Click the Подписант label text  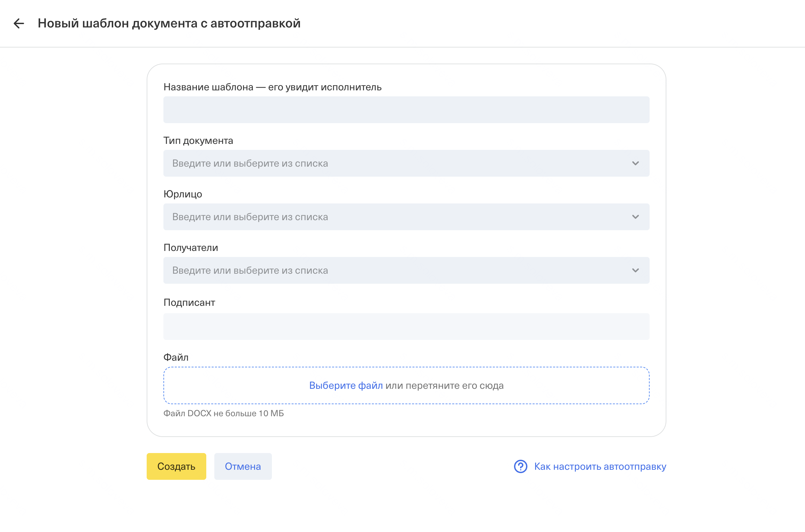tap(189, 302)
